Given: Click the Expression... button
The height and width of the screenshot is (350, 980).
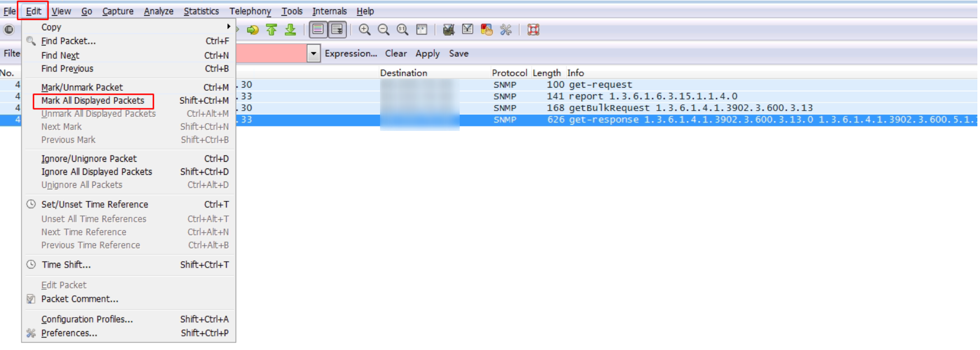Looking at the screenshot, I should (x=351, y=53).
